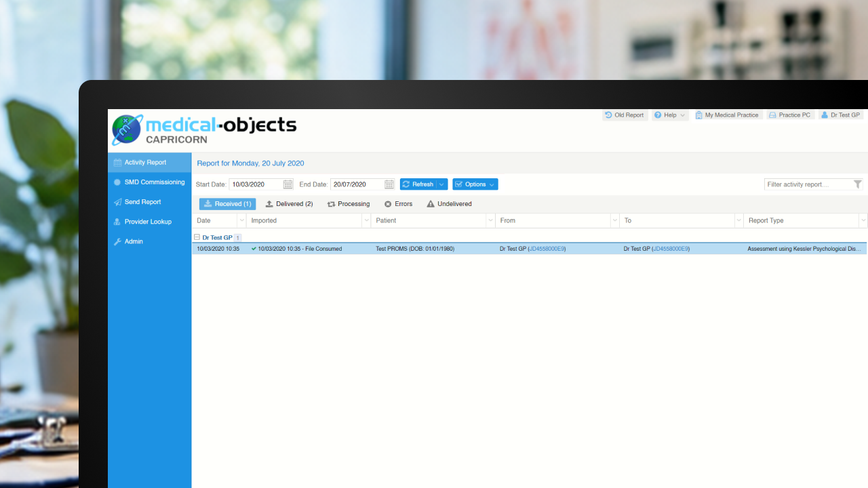Open the Start Date calendar picker
Viewport: 868px width, 488px height.
[x=288, y=184]
